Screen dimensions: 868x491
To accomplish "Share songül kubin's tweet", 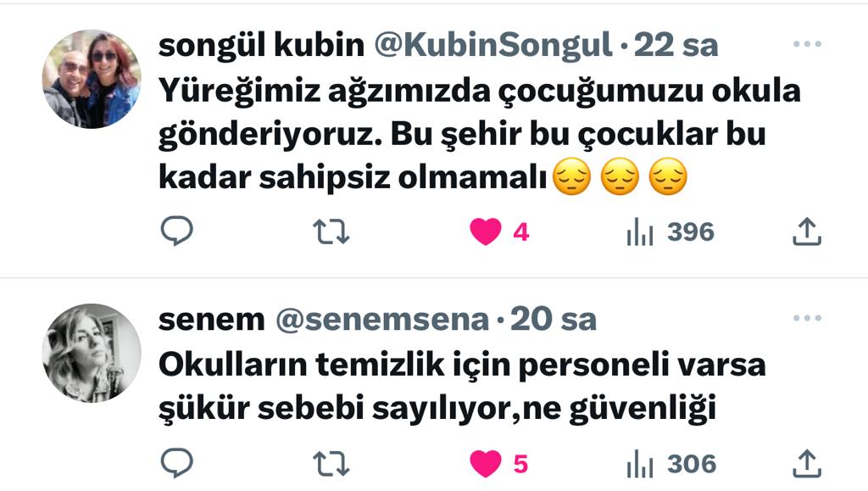I will [807, 232].
